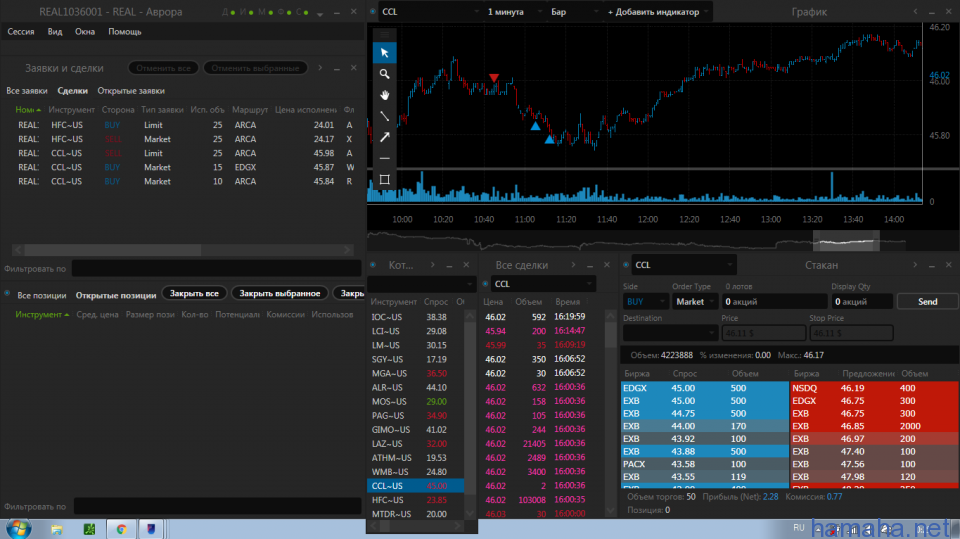960x539 pixels.
Task: Open the Вид menu
Action: point(55,31)
